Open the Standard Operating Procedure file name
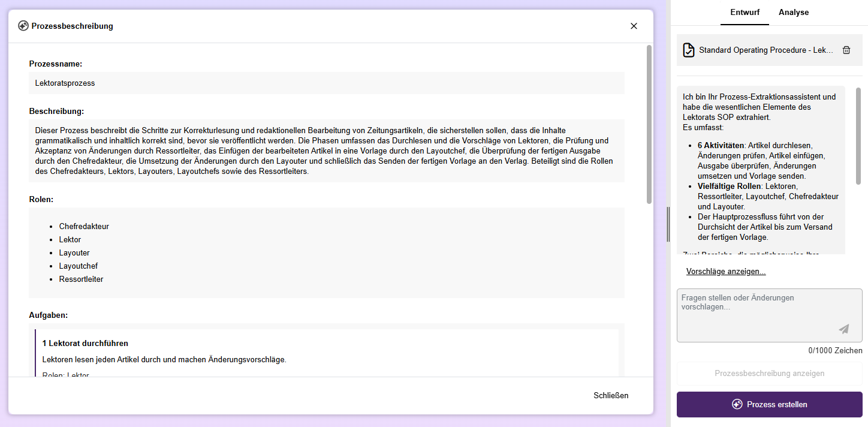 tap(765, 50)
